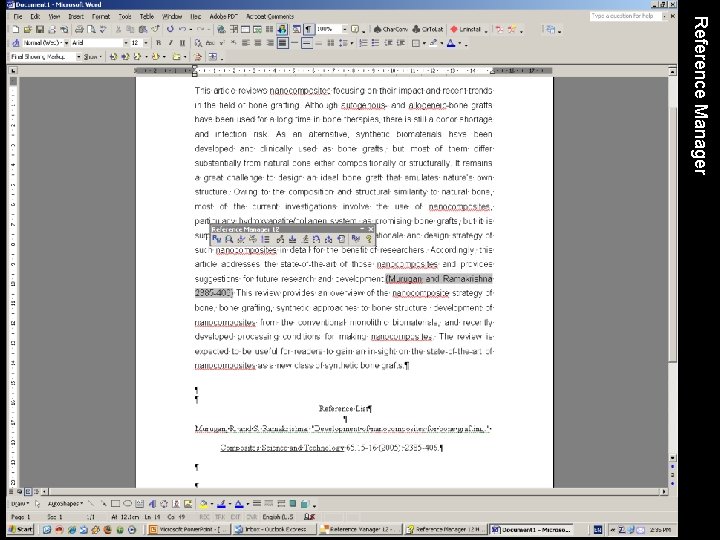Open the Show dropdown on Reviewing toolbar
Viewport: 720px width, 540px height.
point(92,57)
